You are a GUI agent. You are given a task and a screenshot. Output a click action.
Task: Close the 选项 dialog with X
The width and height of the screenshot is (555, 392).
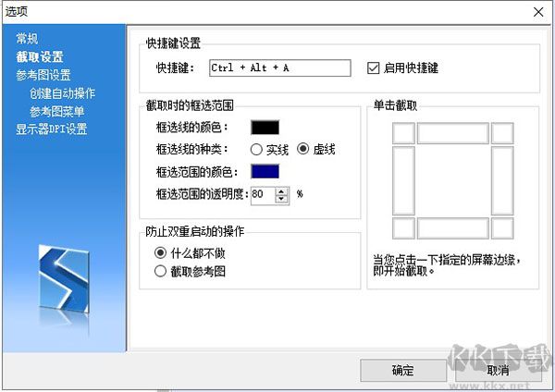pyautogui.click(x=538, y=12)
